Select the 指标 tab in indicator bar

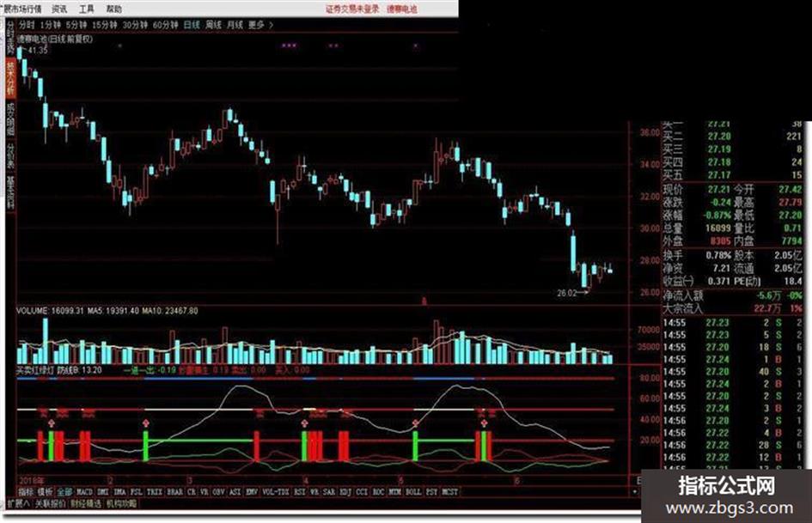click(26, 492)
